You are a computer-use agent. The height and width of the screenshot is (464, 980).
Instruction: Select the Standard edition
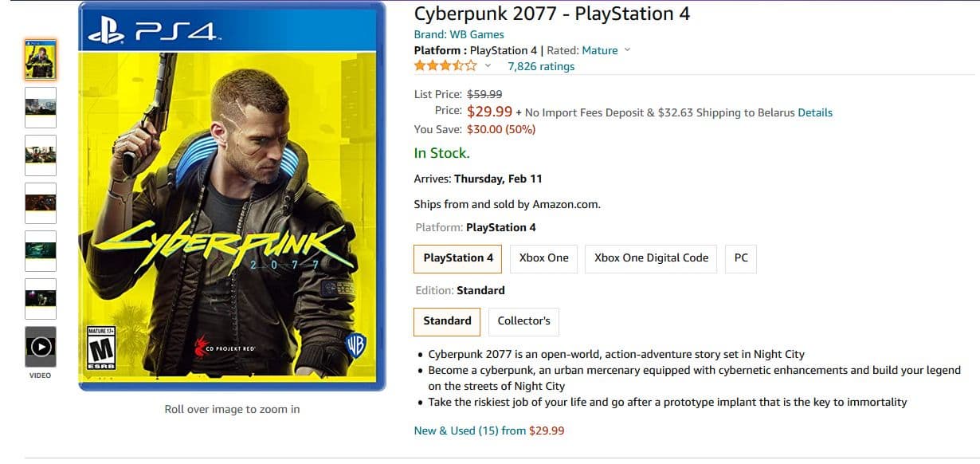[447, 321]
